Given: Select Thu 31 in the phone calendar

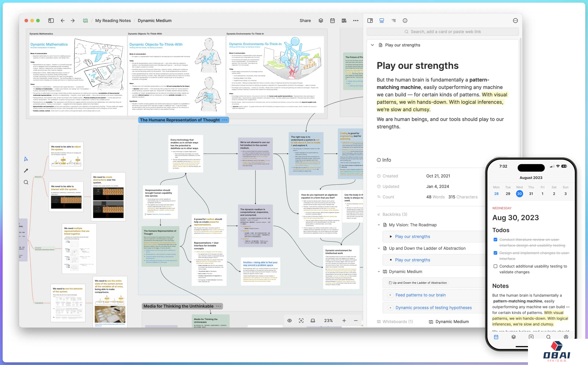Looking at the screenshot, I should coord(531,194).
